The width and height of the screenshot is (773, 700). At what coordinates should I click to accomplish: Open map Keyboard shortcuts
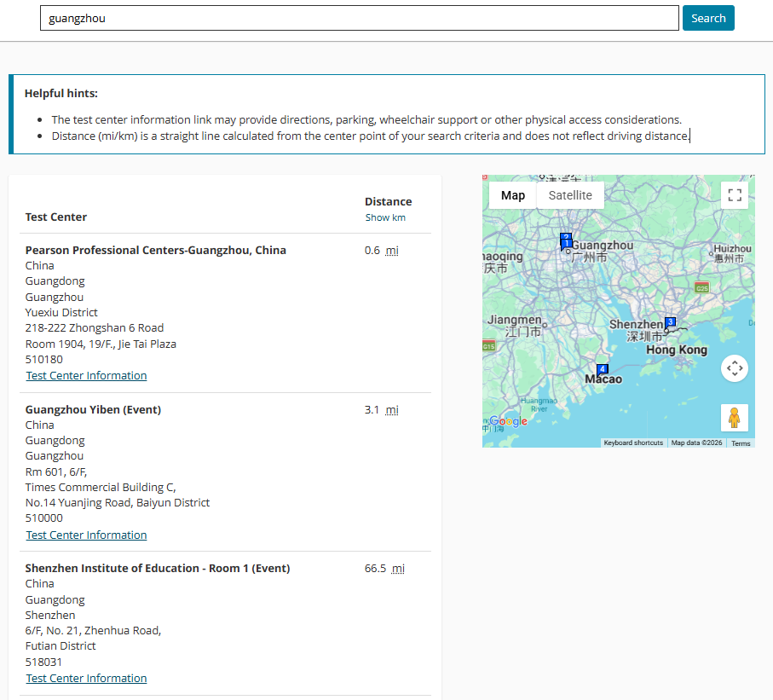click(633, 443)
